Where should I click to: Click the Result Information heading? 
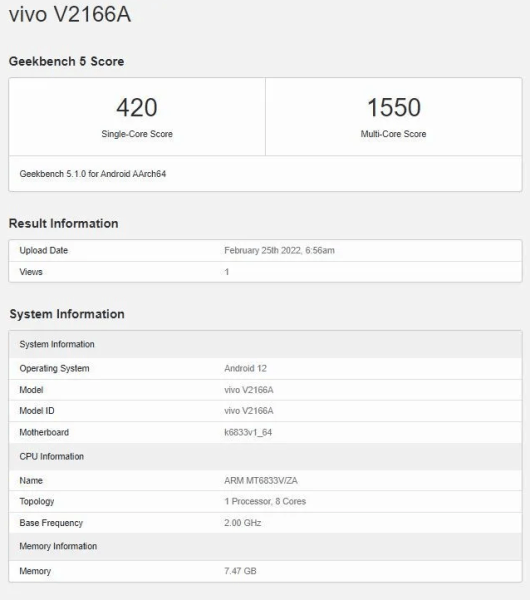64,223
